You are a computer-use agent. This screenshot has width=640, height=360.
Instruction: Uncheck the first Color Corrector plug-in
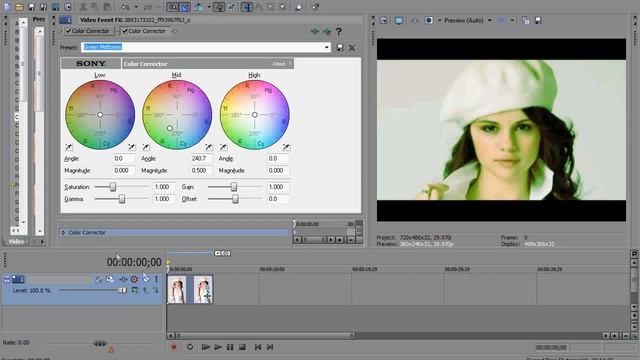[x=69, y=31]
